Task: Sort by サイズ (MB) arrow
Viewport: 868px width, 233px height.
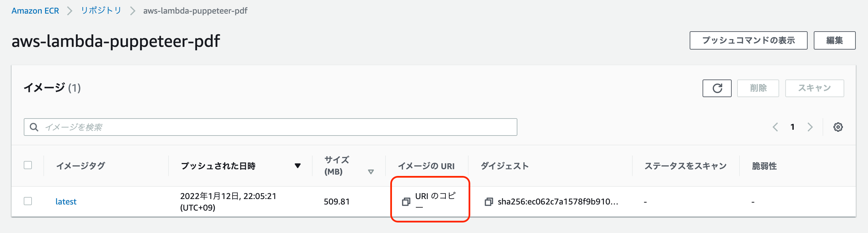Action: click(x=371, y=172)
